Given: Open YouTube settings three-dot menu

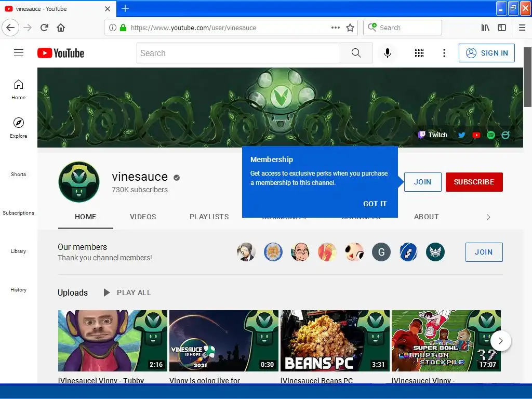Looking at the screenshot, I should 444,53.
